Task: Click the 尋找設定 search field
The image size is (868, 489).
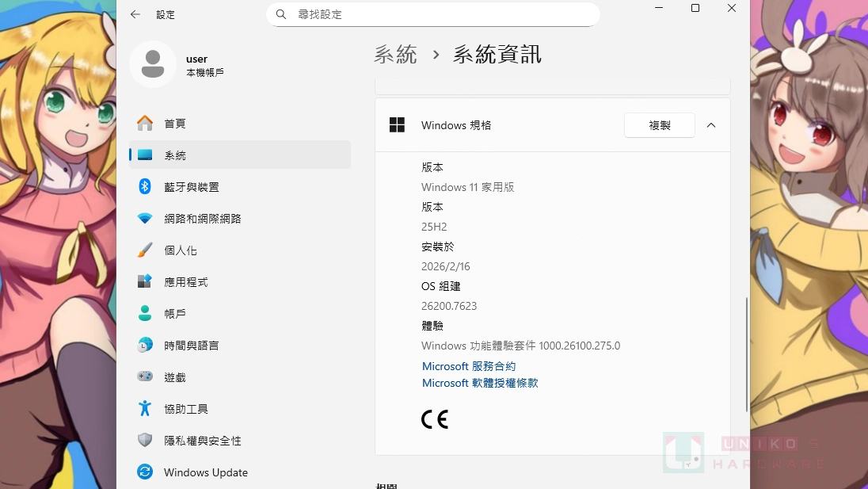Action: [x=433, y=14]
